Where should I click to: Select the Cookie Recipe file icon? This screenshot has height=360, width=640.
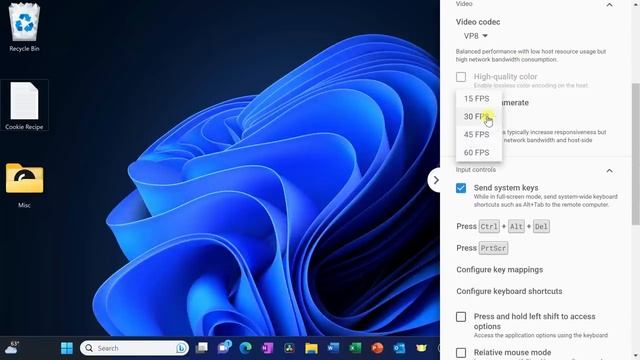tap(24, 105)
